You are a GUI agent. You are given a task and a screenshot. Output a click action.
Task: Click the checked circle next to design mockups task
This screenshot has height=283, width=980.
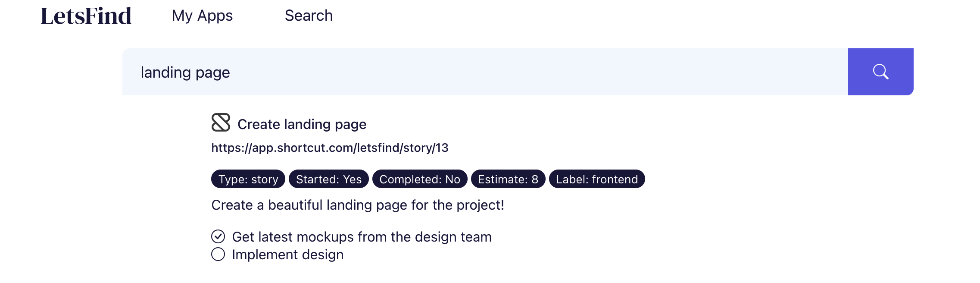pos(219,236)
